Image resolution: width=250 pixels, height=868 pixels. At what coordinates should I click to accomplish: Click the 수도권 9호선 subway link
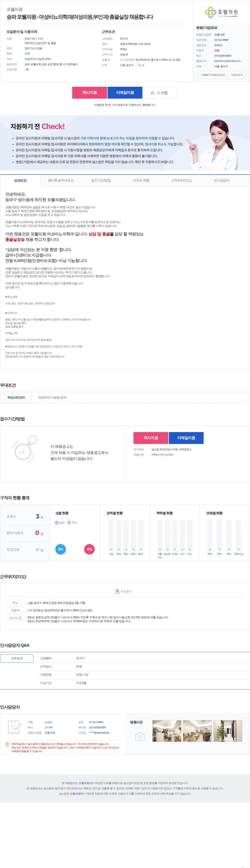click(x=128, y=60)
